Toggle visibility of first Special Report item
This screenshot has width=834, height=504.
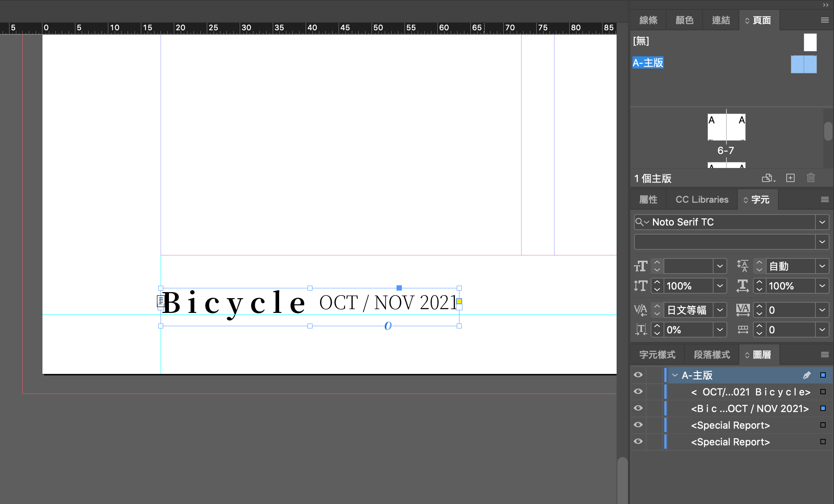click(x=638, y=425)
